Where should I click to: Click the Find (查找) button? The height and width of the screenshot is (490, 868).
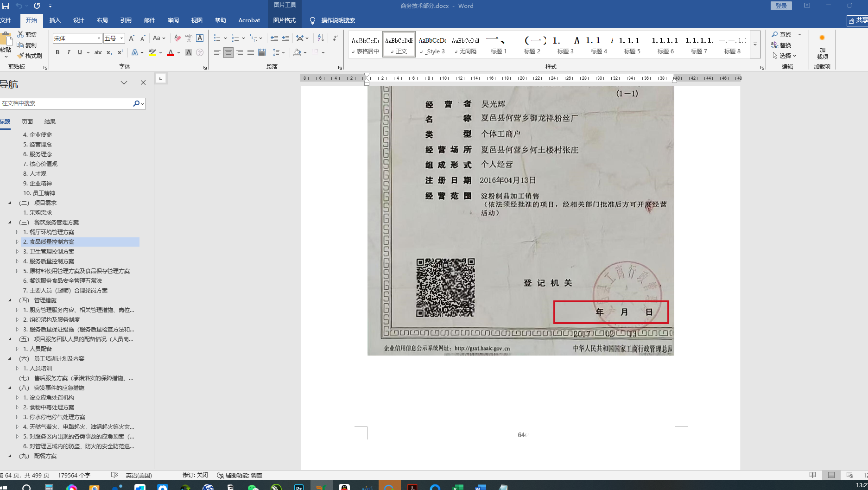click(782, 34)
